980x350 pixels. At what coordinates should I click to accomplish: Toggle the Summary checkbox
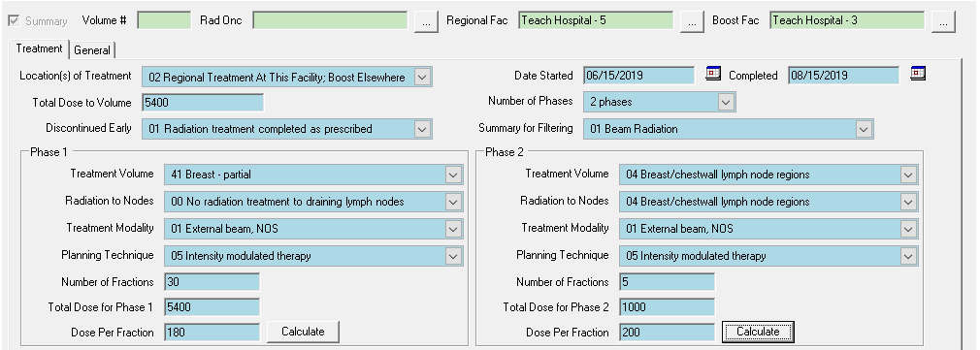coord(14,20)
